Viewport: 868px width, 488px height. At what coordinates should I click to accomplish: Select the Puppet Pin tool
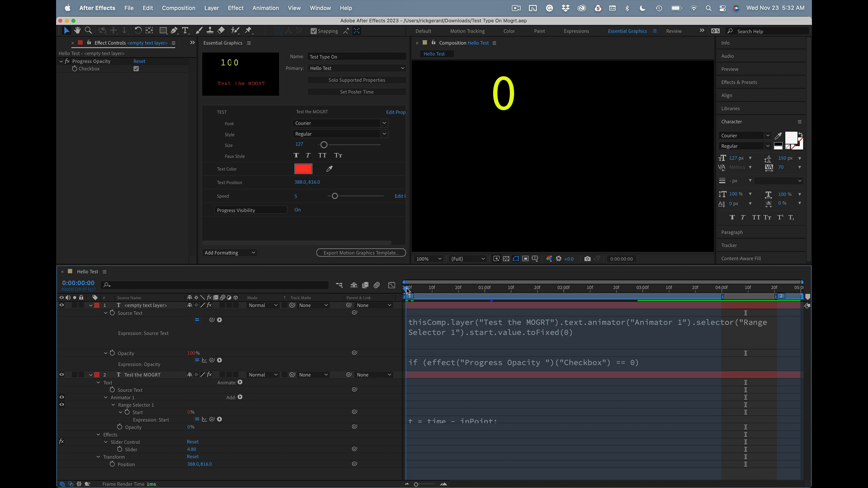tap(248, 30)
